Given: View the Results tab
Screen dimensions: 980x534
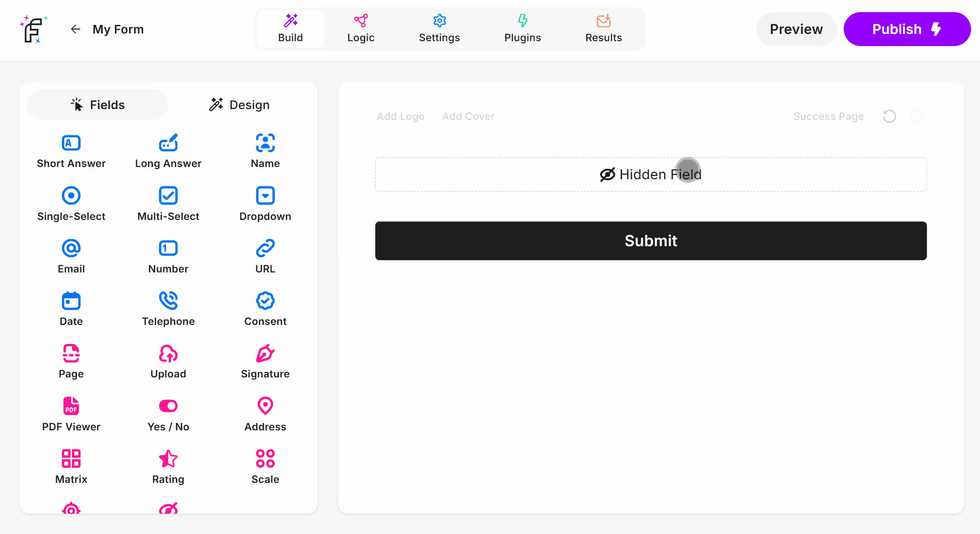Looking at the screenshot, I should click(x=604, y=29).
